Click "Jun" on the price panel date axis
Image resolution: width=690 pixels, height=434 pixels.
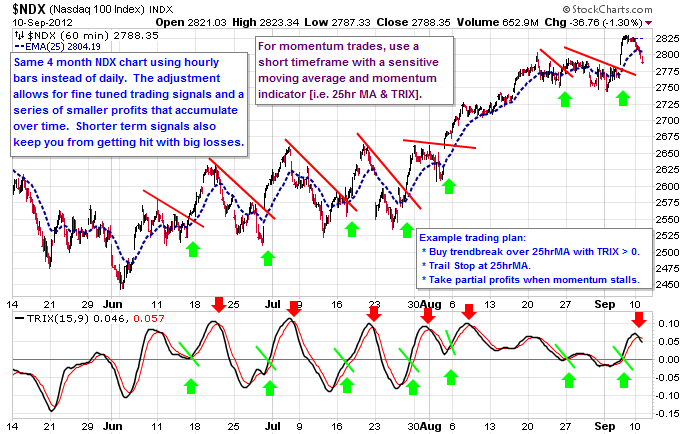(x=113, y=304)
